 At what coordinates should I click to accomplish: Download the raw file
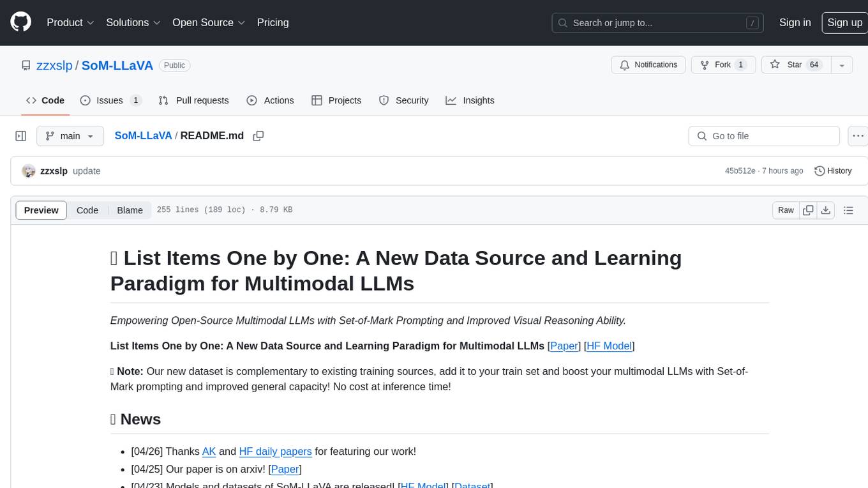click(x=826, y=210)
